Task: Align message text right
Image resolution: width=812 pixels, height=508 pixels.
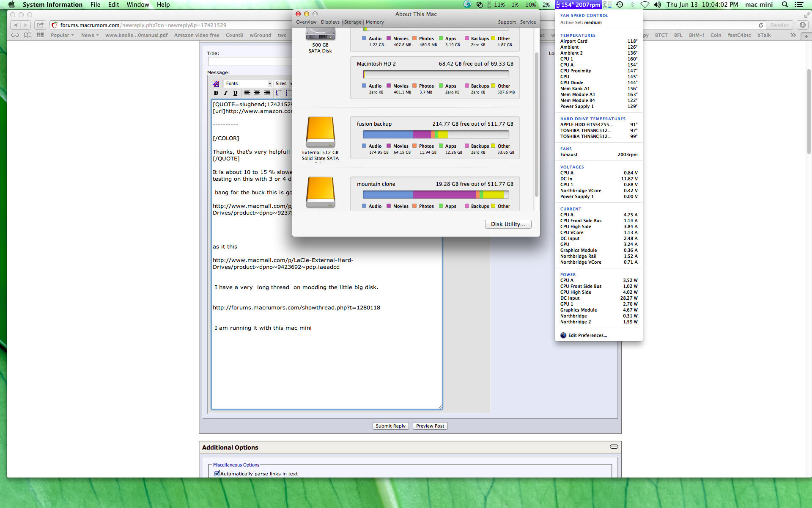Action: tap(267, 93)
